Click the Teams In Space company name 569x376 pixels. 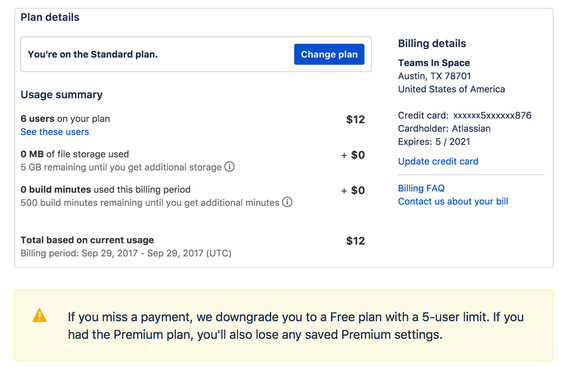coord(434,63)
